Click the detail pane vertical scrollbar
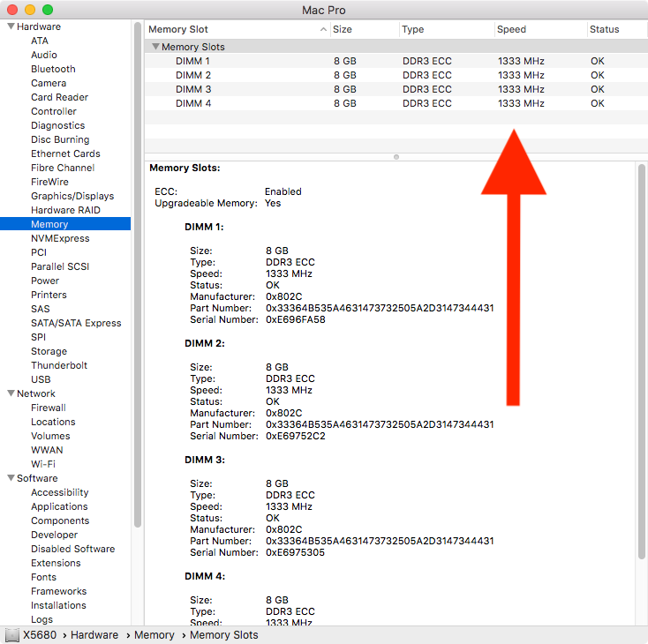Screen dimensions: 648x644 click(642, 362)
